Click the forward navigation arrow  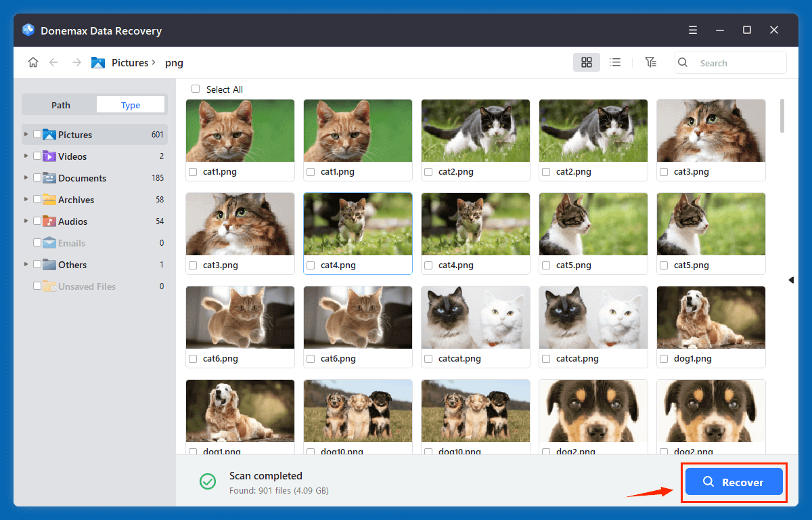pyautogui.click(x=75, y=62)
